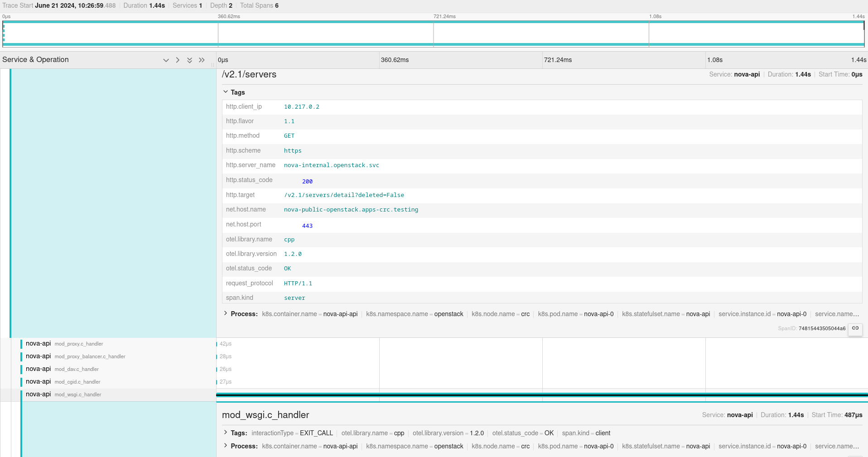Viewport: 868px width, 457px height.
Task: Click http.scheme value https
Action: click(x=293, y=151)
